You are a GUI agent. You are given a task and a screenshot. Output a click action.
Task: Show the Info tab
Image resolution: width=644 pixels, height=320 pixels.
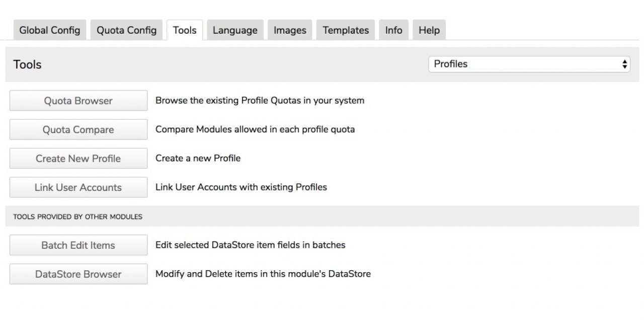[393, 30]
